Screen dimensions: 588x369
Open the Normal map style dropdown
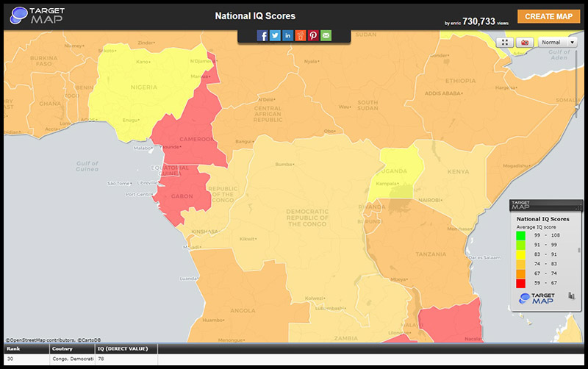tap(558, 43)
